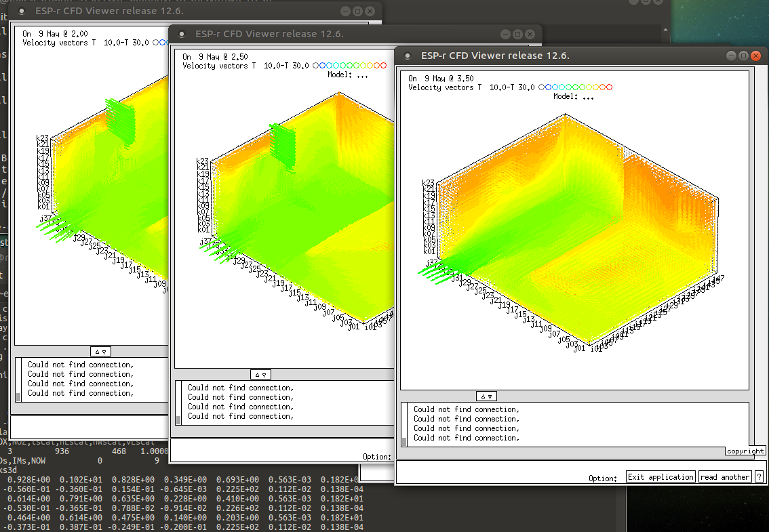769x532 pixels.
Task: Close the rearmost ESP-r CFD Viewer window
Action: [x=370, y=12]
